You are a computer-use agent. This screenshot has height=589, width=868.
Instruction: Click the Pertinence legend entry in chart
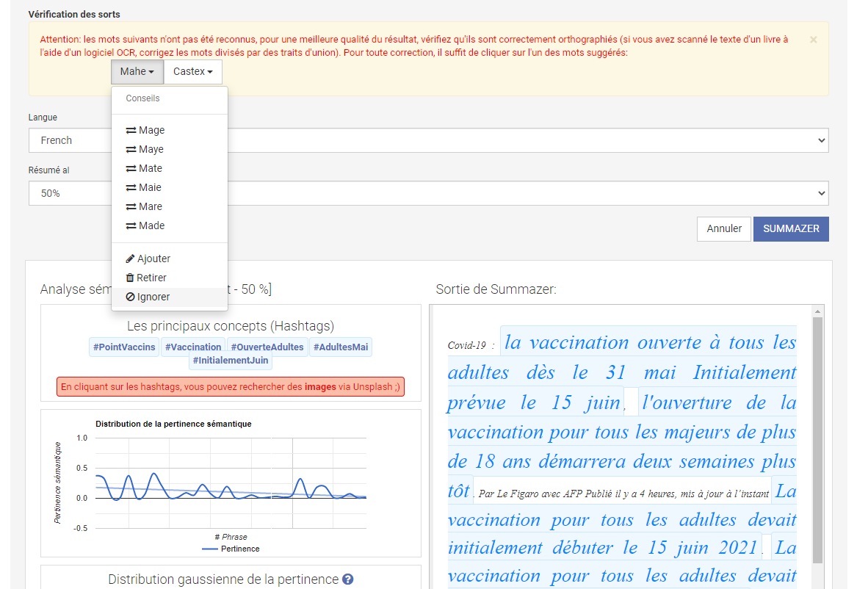click(231, 549)
